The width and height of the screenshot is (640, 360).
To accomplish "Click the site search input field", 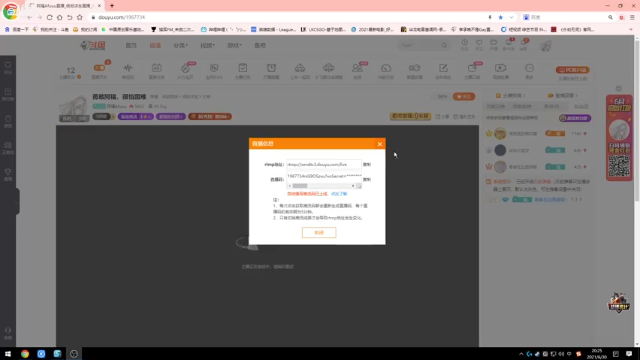I will point(420,45).
